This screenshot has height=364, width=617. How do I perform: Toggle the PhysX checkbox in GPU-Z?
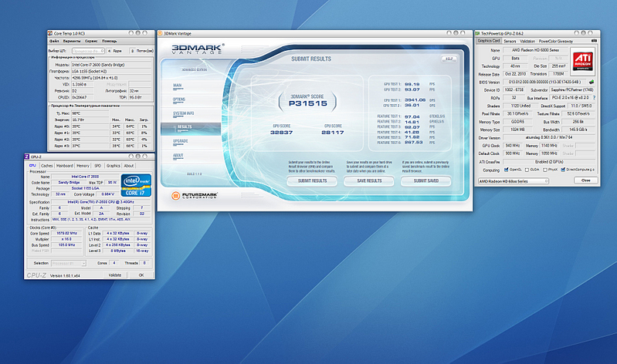545,170
